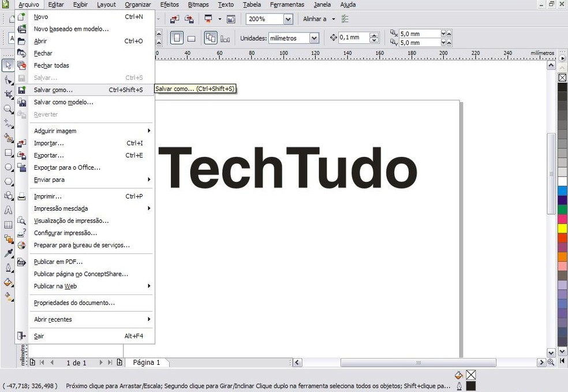
Task: Go to the next page button
Action: [100, 362]
